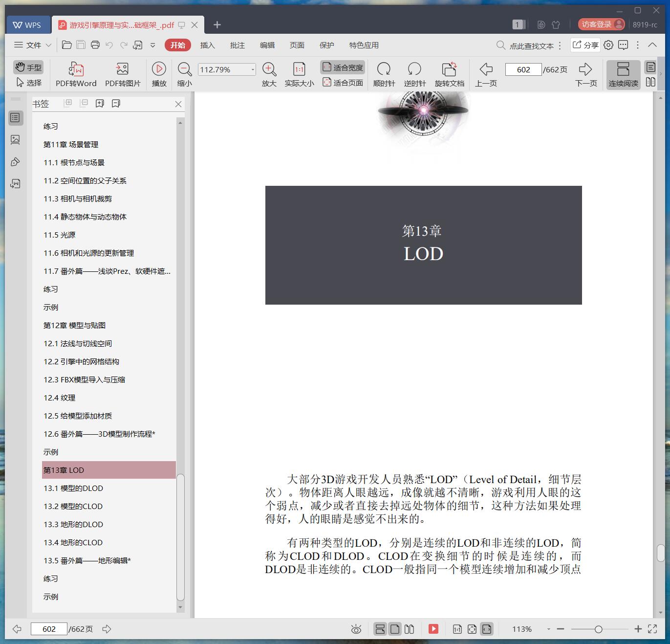Click the 访客登录 login button
Image resolution: width=670 pixels, height=644 pixels.
(x=602, y=24)
